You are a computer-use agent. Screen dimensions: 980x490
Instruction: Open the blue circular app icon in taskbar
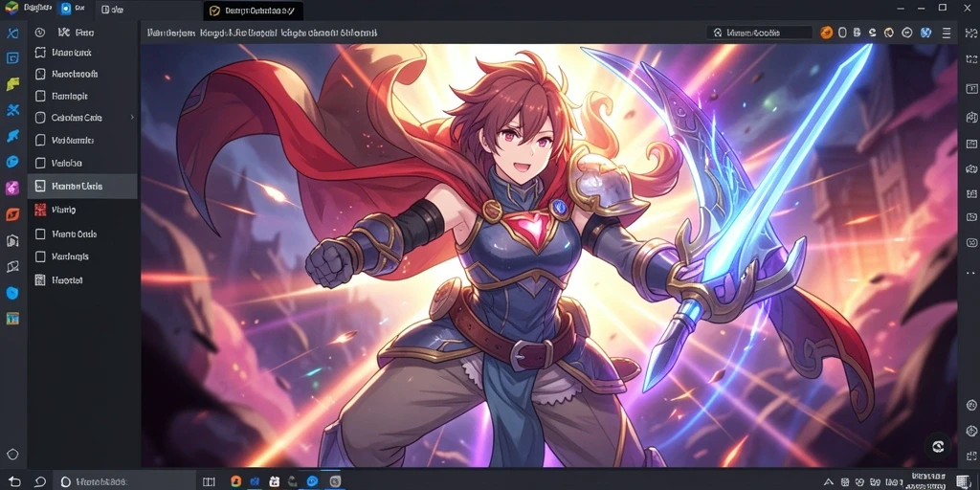coord(313,481)
